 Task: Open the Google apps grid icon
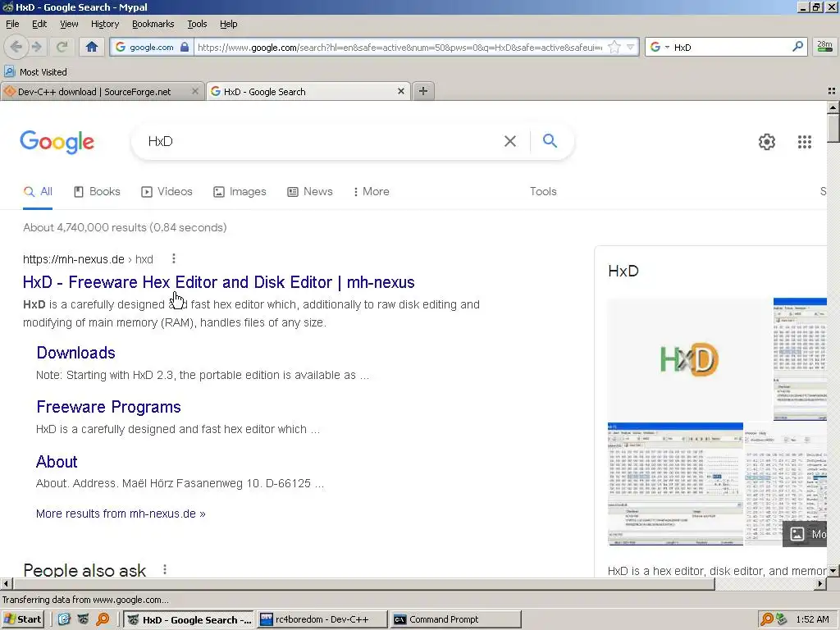click(805, 142)
